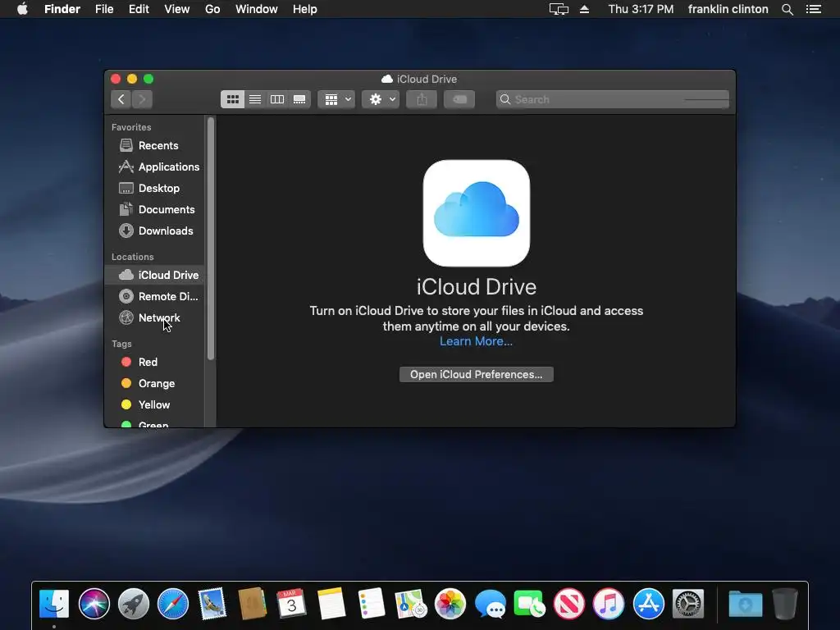Viewport: 840px width, 630px height.
Task: Select the Yellow tag
Action: (x=155, y=405)
